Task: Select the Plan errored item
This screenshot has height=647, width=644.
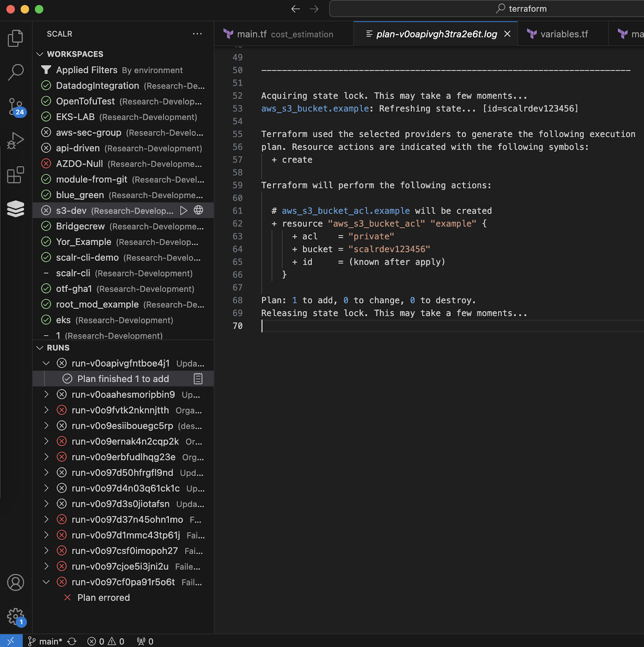Action: tap(123, 598)
